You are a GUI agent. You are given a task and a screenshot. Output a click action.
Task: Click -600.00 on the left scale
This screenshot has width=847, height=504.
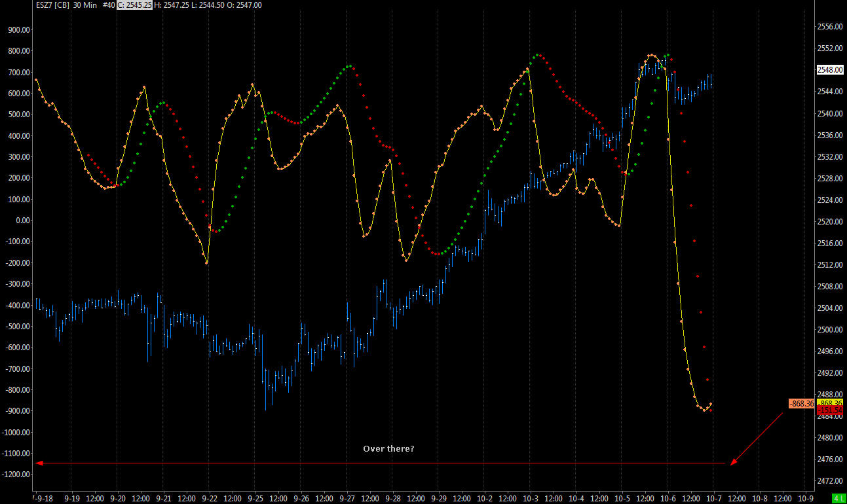(18, 347)
